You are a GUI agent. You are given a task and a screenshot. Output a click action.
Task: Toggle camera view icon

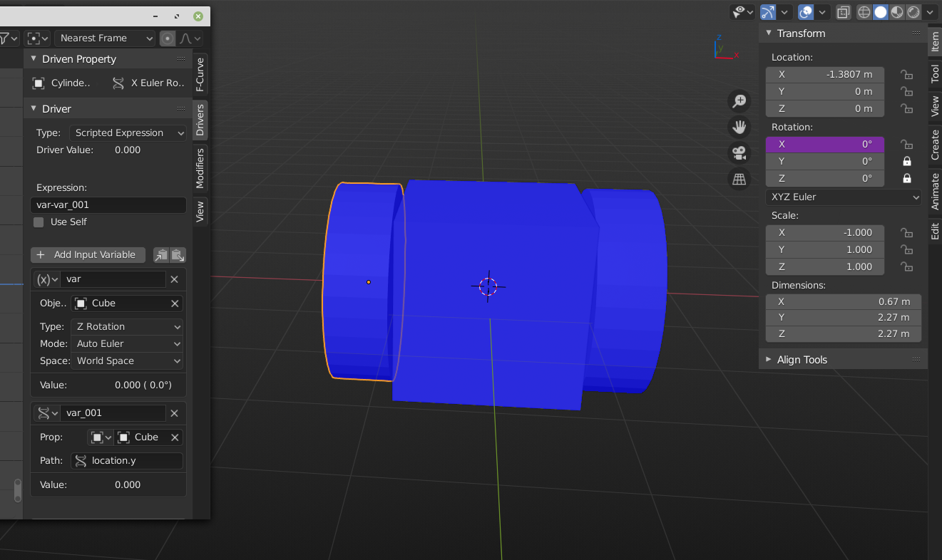pyautogui.click(x=739, y=152)
